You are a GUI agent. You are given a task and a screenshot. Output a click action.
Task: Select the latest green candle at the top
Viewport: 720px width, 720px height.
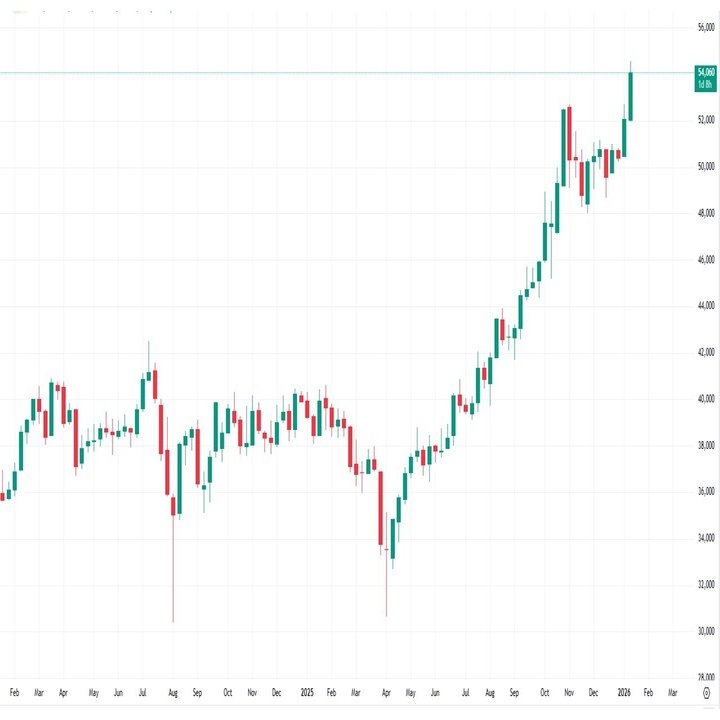coord(631,97)
